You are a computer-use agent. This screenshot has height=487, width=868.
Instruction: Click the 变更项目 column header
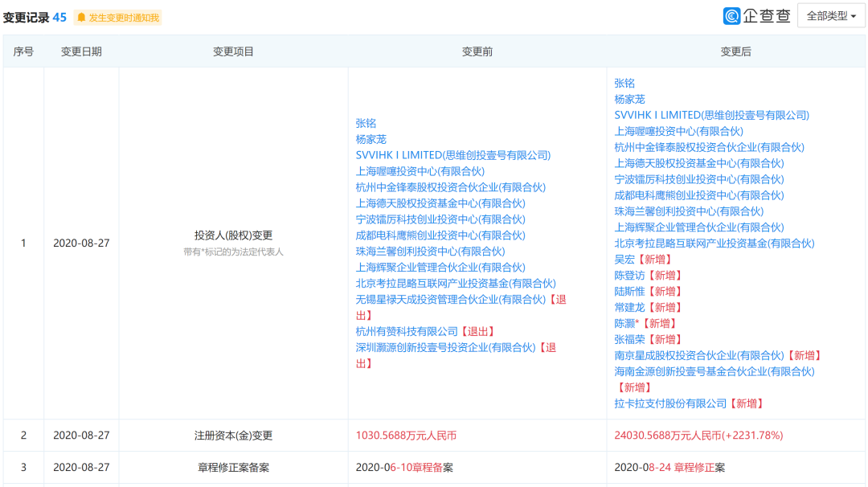coord(233,51)
